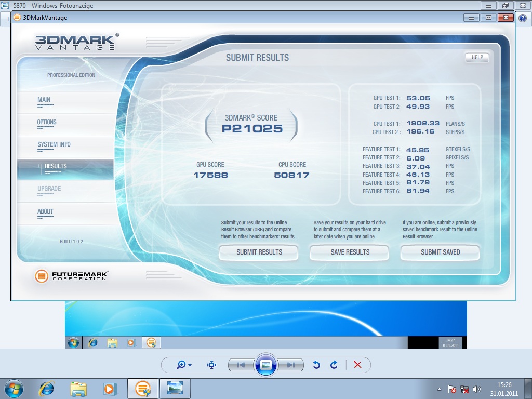Launch Internet Explorer from the taskbar

46,389
